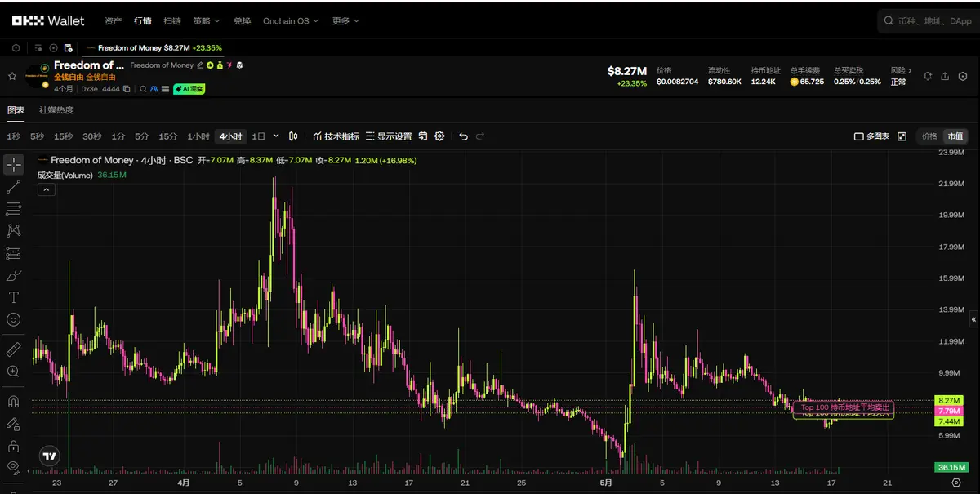Open the Onchain OS dropdown
This screenshot has width=980, height=494.
(x=291, y=20)
